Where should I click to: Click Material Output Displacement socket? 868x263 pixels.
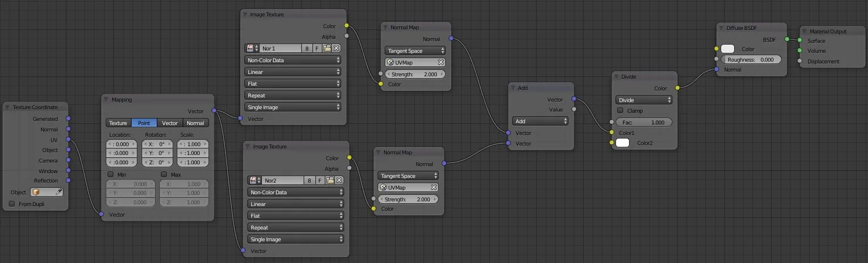[800, 61]
